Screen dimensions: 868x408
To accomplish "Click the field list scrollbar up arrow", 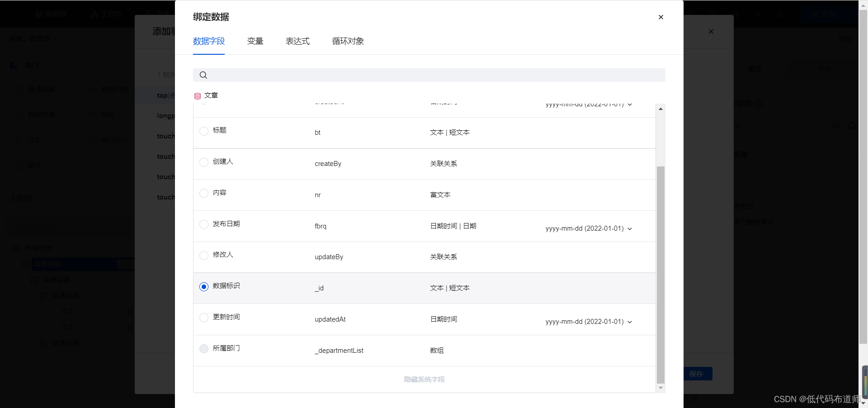I will point(660,109).
